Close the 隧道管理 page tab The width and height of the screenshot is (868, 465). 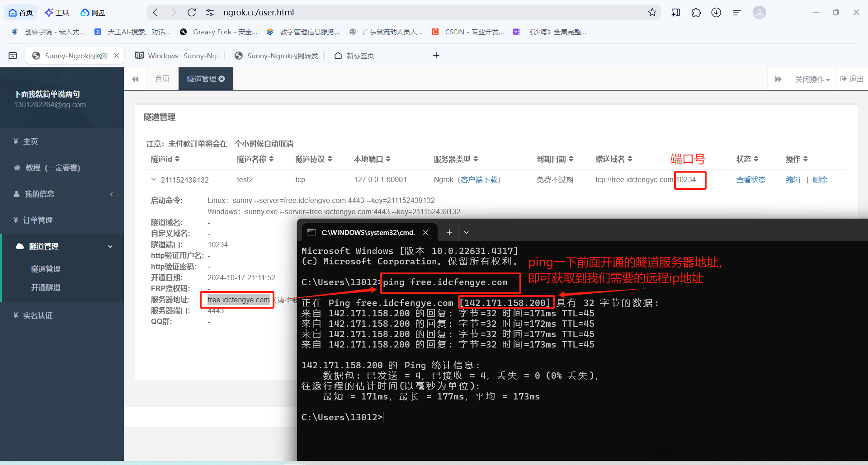tap(222, 79)
